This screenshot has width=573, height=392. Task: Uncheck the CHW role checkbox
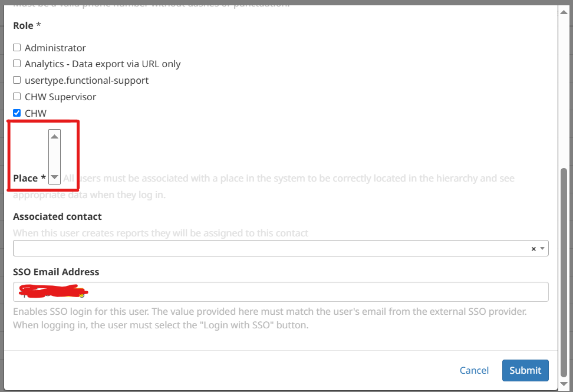pyautogui.click(x=17, y=113)
